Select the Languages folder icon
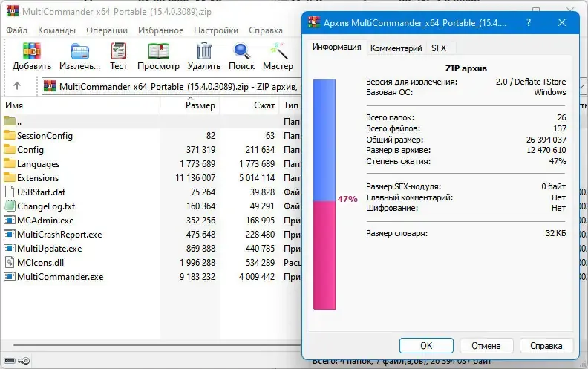588x369 pixels. tap(10, 163)
